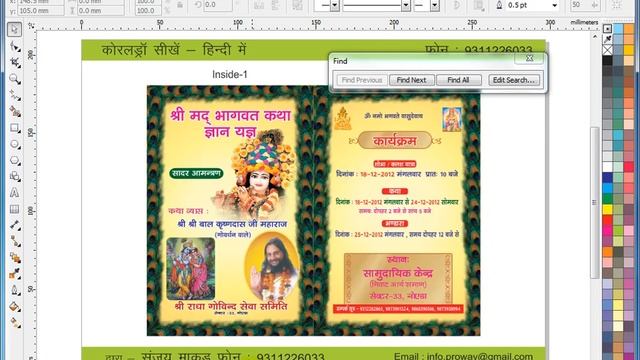
Task: Open the outline width 0.5 pt dropdown
Action: 554,5
